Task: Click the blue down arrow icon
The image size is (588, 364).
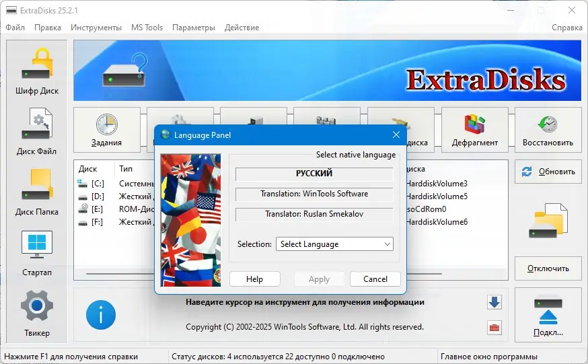Action: (x=494, y=302)
